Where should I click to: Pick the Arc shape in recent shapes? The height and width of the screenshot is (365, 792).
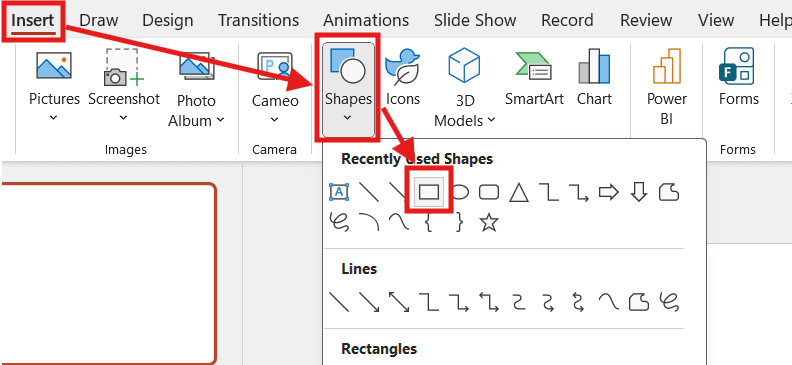click(369, 222)
